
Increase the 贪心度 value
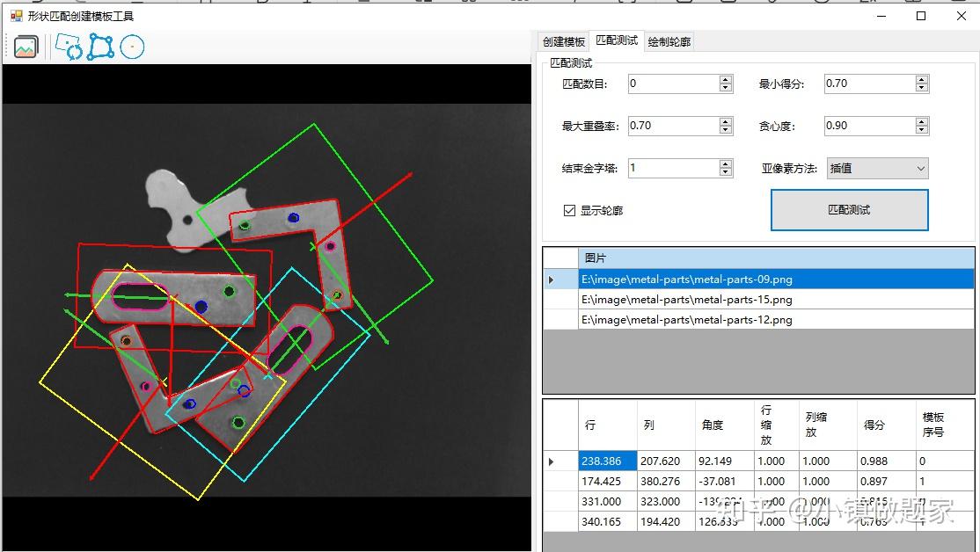921,120
